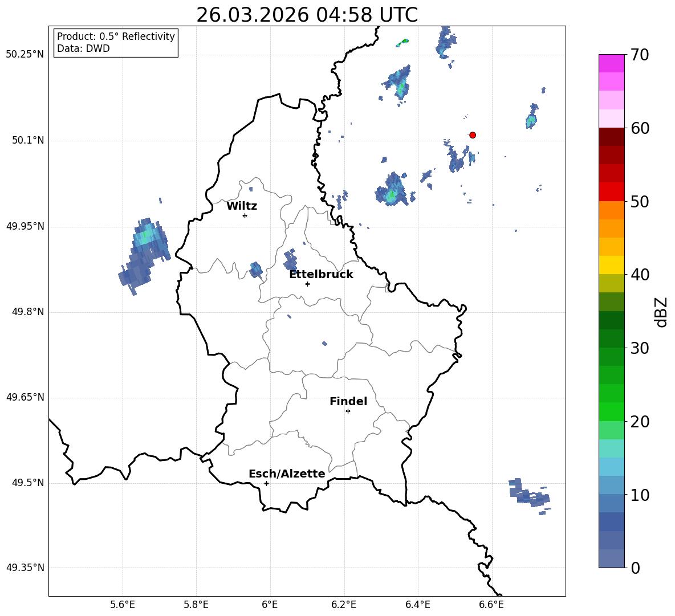675x616 pixels.
Task: Click the 5.6°E longitude label
Action: (x=123, y=605)
